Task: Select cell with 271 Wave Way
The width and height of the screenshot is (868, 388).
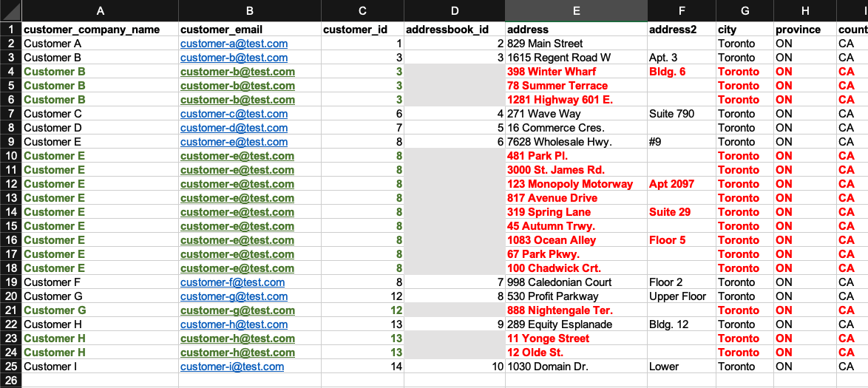Action: click(576, 114)
